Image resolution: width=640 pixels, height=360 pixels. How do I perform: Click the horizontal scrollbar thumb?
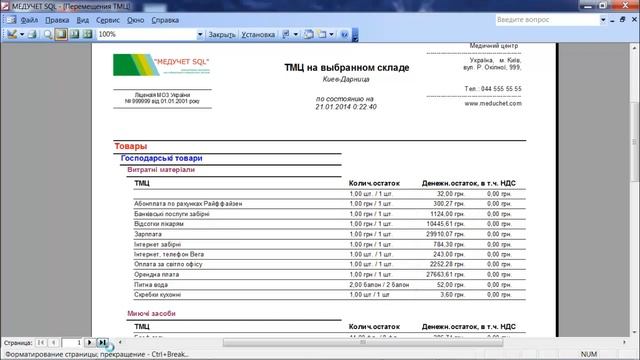coord(363,342)
